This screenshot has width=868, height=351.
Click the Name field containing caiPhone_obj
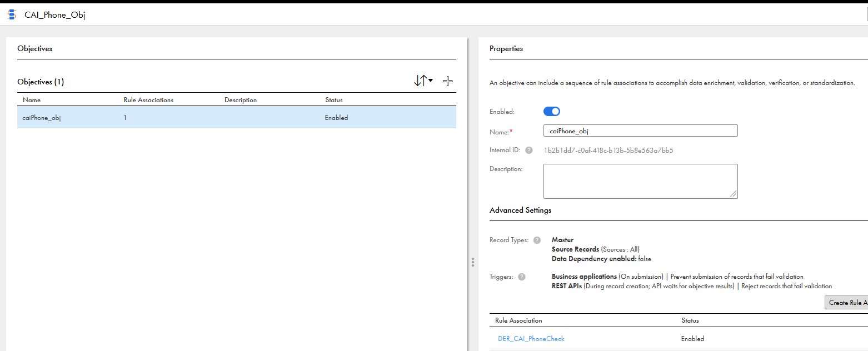tap(640, 131)
